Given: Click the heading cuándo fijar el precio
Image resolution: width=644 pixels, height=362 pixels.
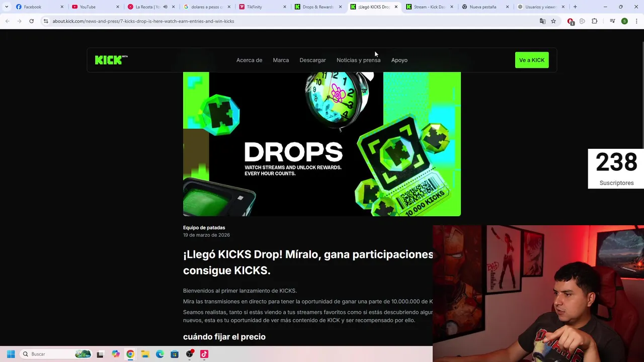Looking at the screenshot, I should pos(224,337).
